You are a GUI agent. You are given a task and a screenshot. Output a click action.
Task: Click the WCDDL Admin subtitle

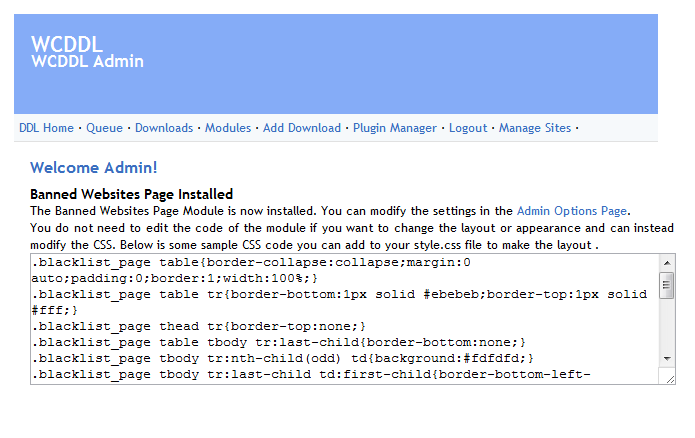(87, 62)
